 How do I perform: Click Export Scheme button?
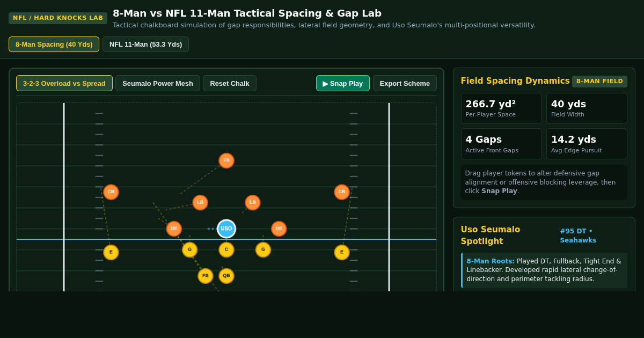coord(405,83)
